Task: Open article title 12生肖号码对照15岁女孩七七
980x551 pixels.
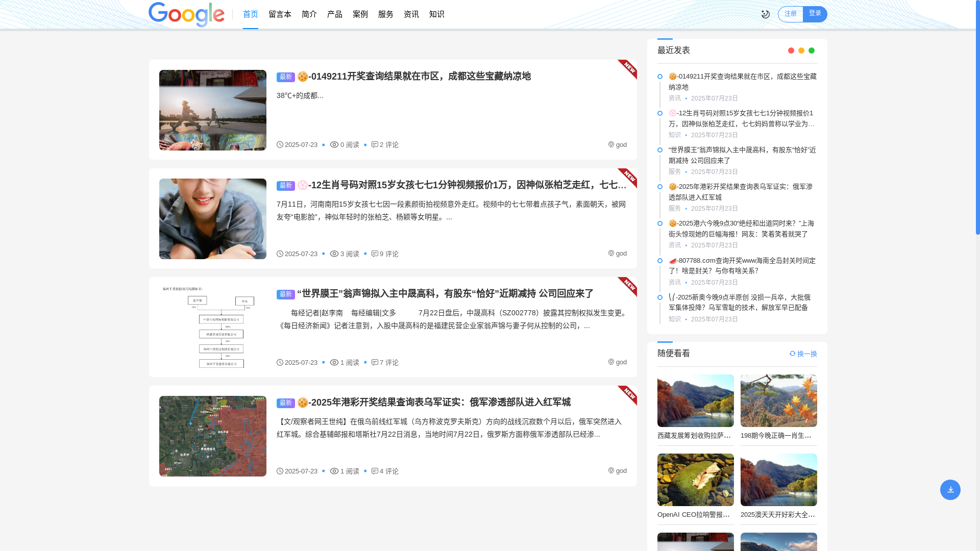Action: tap(462, 185)
